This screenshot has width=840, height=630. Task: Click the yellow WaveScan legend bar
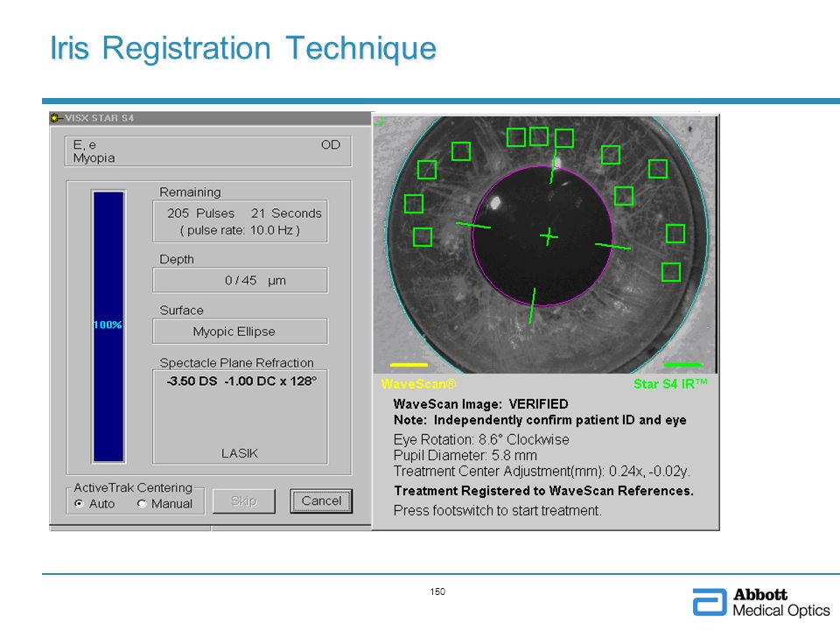(409, 366)
